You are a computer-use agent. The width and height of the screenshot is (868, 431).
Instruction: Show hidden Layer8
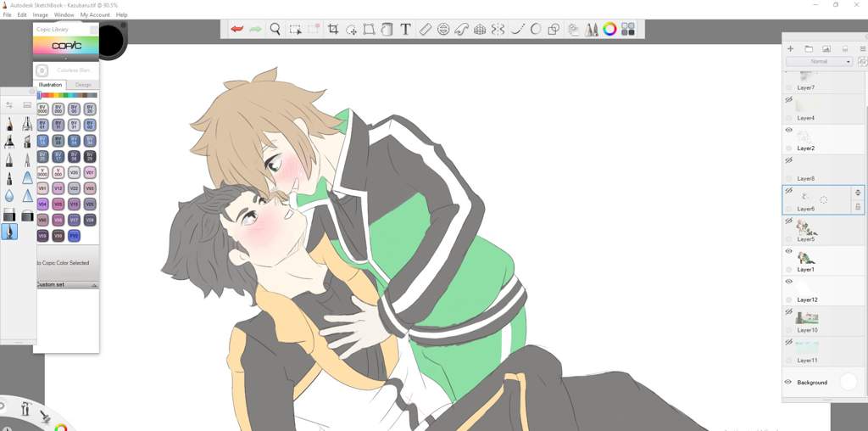(789, 160)
